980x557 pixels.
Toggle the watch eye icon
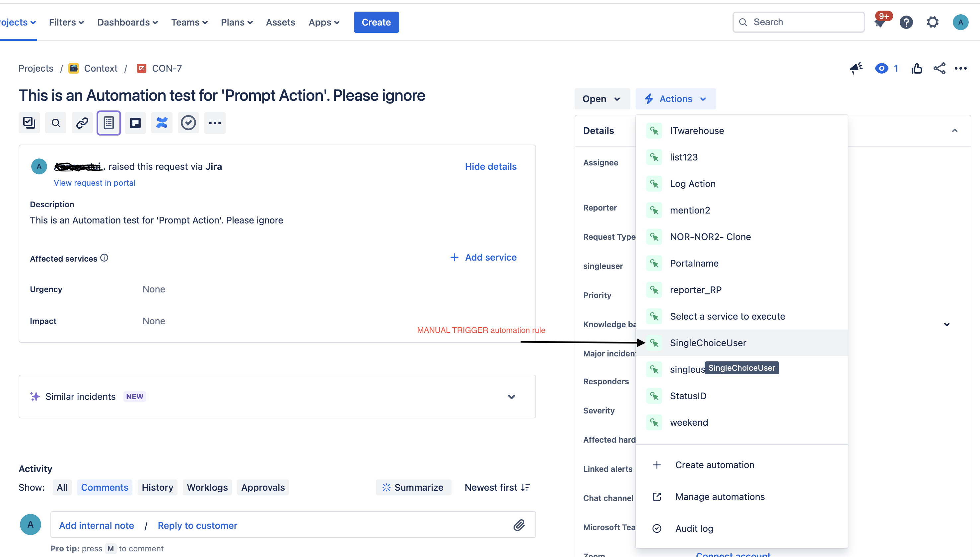pyautogui.click(x=882, y=69)
